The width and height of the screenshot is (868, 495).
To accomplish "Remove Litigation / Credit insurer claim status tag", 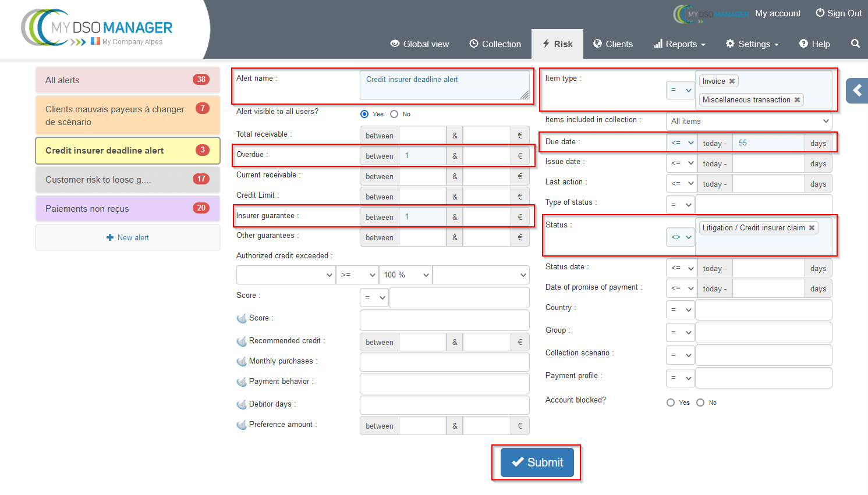I will 812,228.
